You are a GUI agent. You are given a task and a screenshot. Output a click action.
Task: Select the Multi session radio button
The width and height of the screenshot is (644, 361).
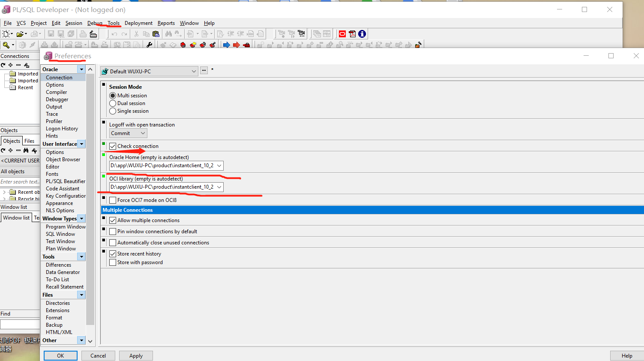pyautogui.click(x=113, y=96)
